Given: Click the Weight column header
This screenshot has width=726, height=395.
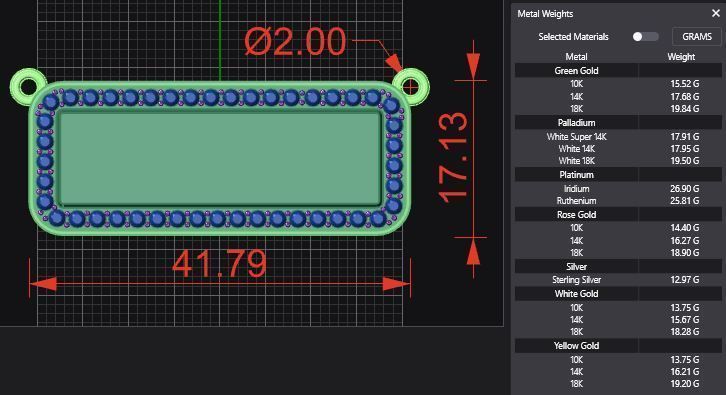Looking at the screenshot, I should tap(681, 56).
